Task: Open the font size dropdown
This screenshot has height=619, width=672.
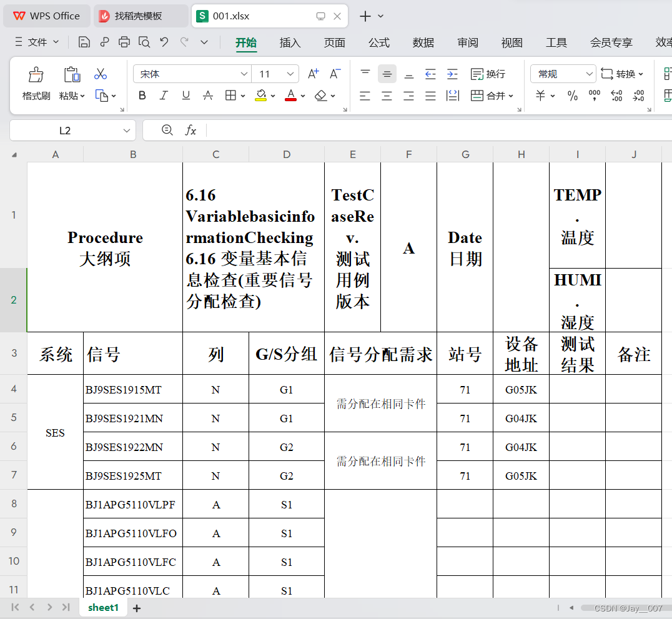Action: click(x=290, y=74)
